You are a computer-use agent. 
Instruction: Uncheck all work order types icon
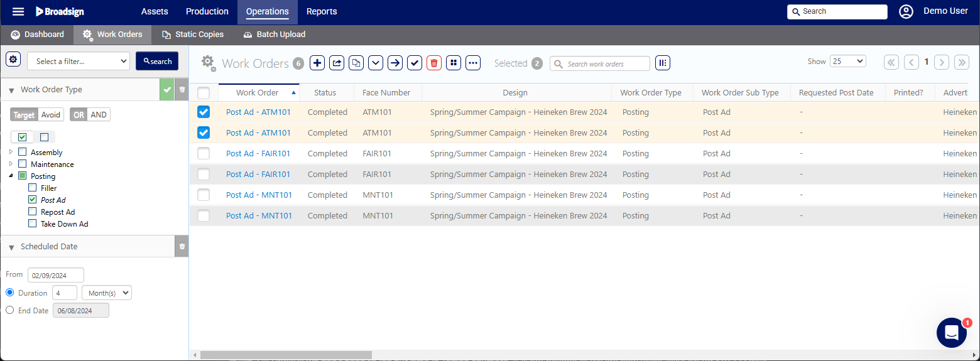pos(44,137)
